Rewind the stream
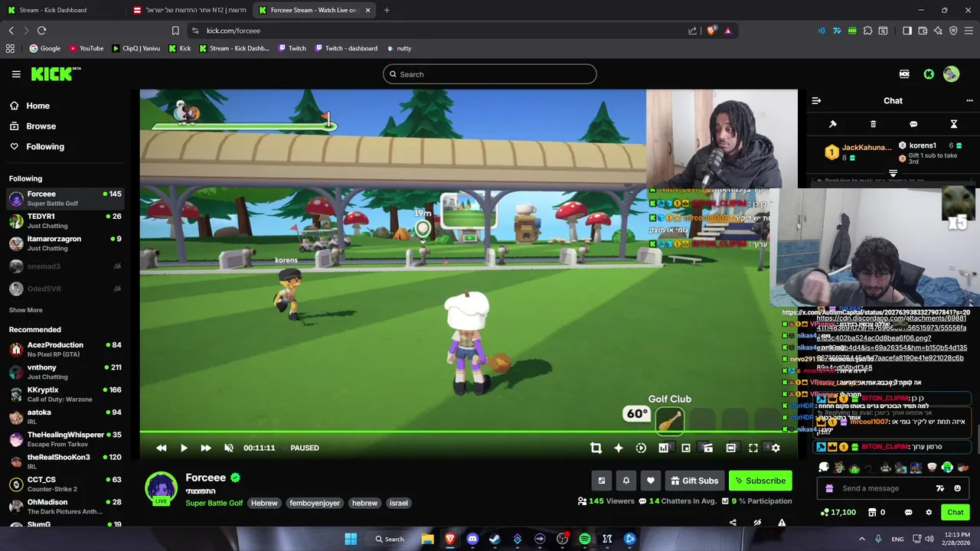This screenshot has width=980, height=551. [x=161, y=448]
